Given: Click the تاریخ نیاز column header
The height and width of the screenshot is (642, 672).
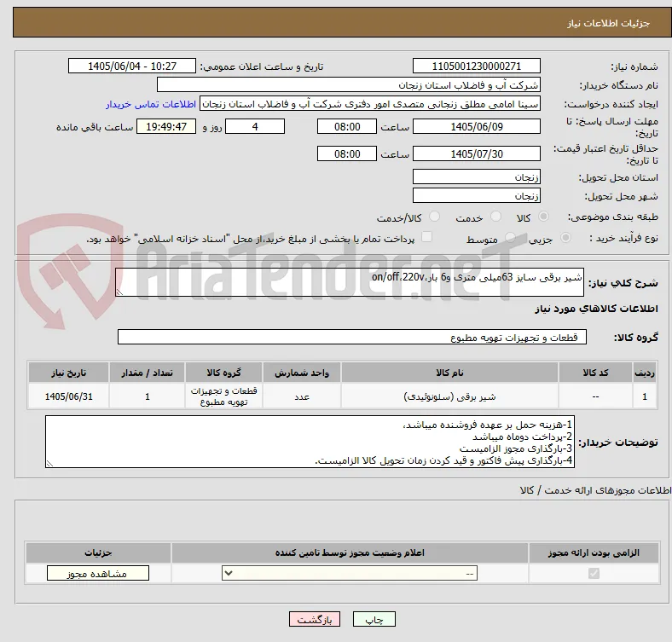Looking at the screenshot, I should 68,373.
